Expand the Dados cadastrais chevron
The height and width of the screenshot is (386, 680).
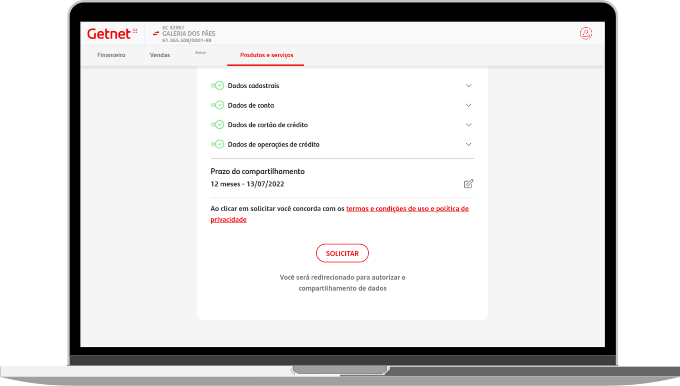tap(468, 85)
